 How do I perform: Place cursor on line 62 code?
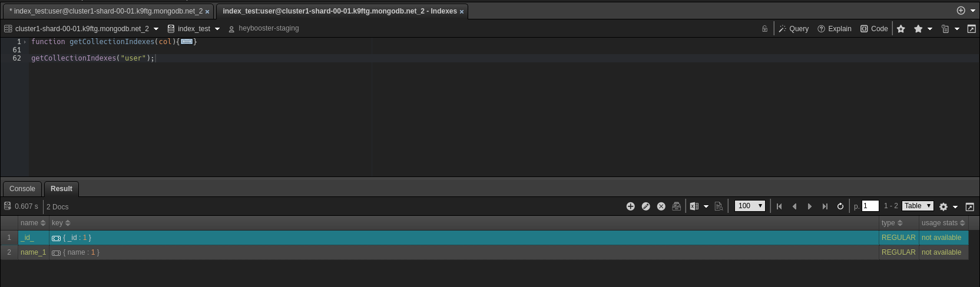pyautogui.click(x=92, y=58)
